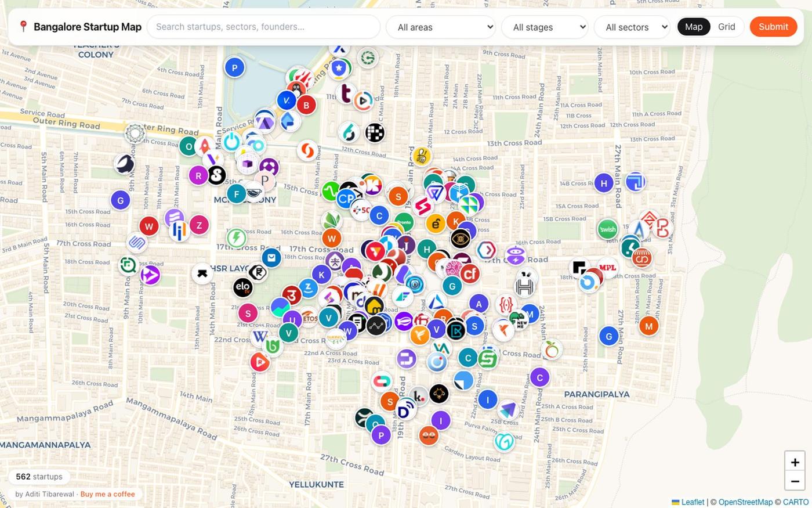Viewport: 812px width, 508px height.
Task: Select the green swish marker
Action: pos(608,229)
